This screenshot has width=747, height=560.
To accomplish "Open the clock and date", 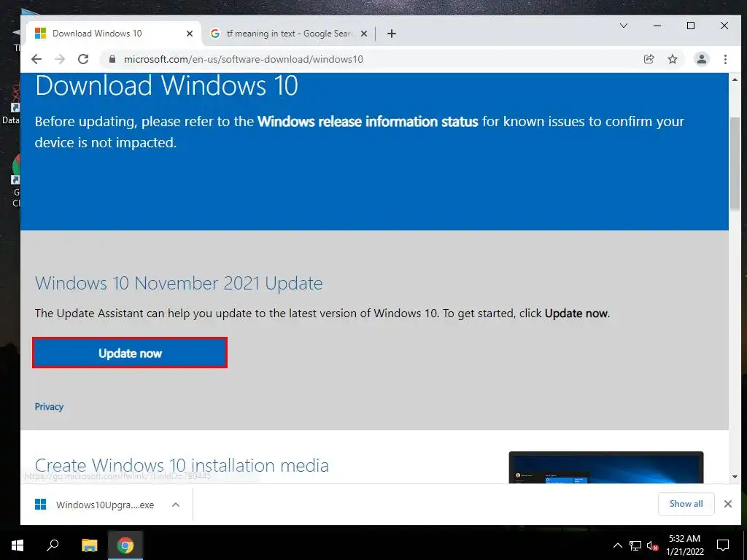I will [x=685, y=545].
